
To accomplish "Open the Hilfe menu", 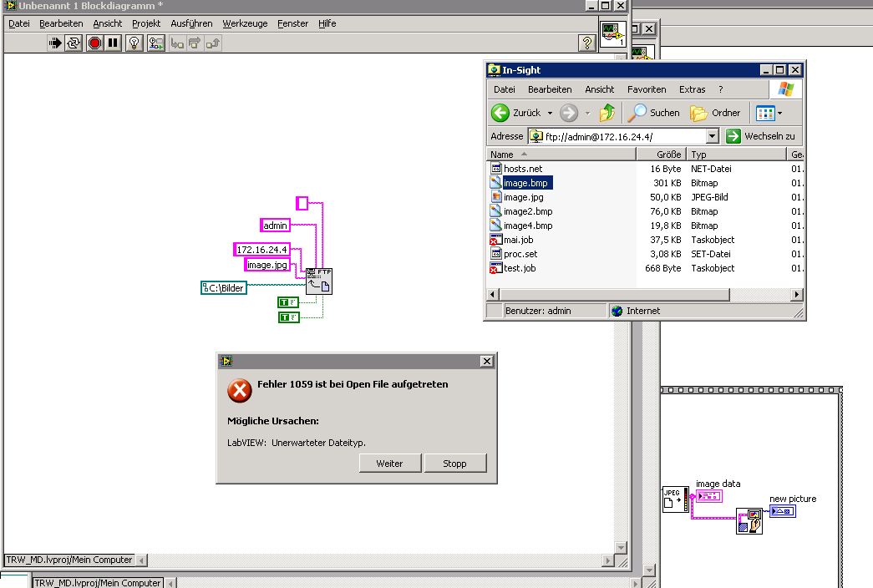I will point(327,23).
